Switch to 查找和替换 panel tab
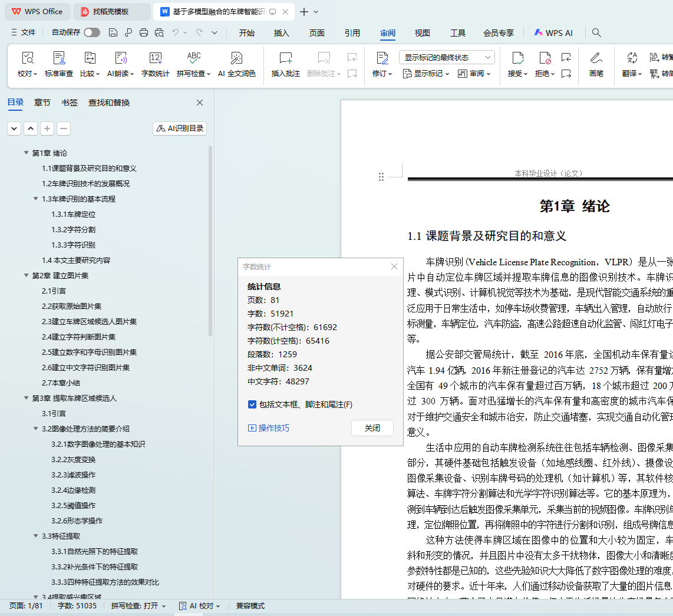Image resolution: width=673 pixels, height=616 pixels. pyautogui.click(x=109, y=103)
